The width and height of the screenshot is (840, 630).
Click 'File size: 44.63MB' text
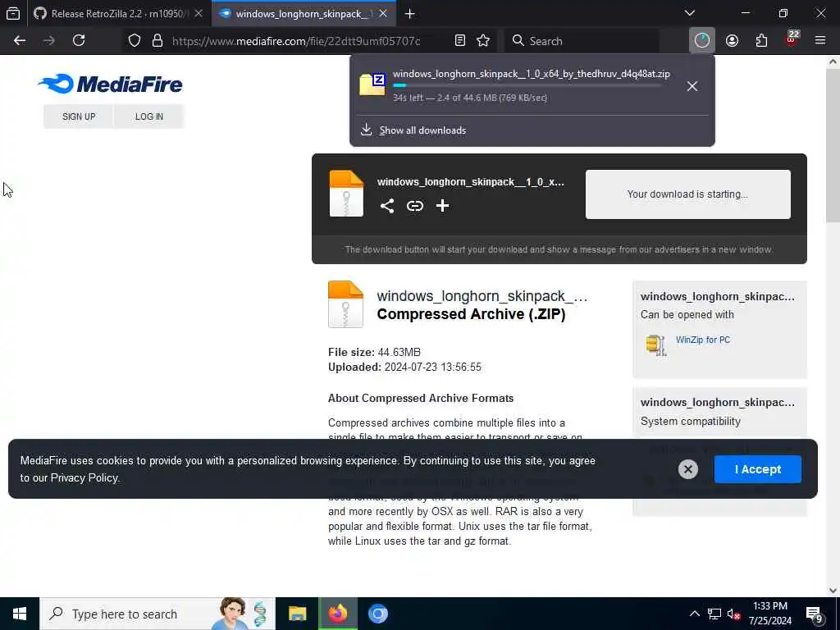(374, 352)
